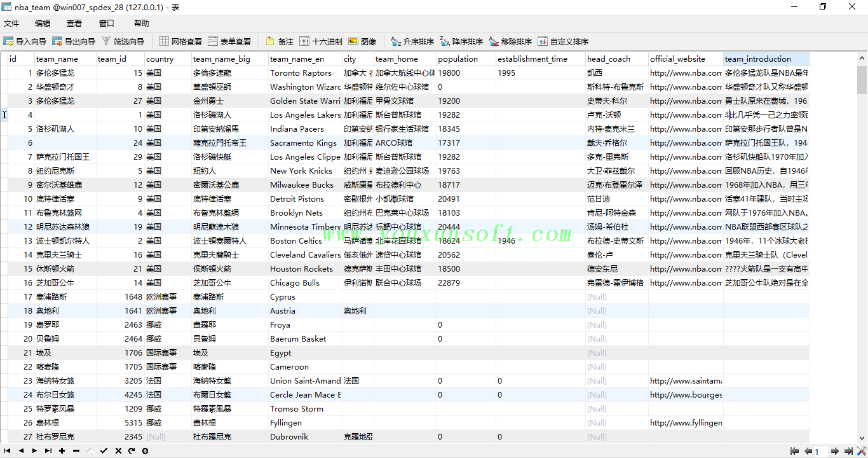Viewport: 868px width, 458px height.
Task: Jump to the last record
Action: point(48,451)
